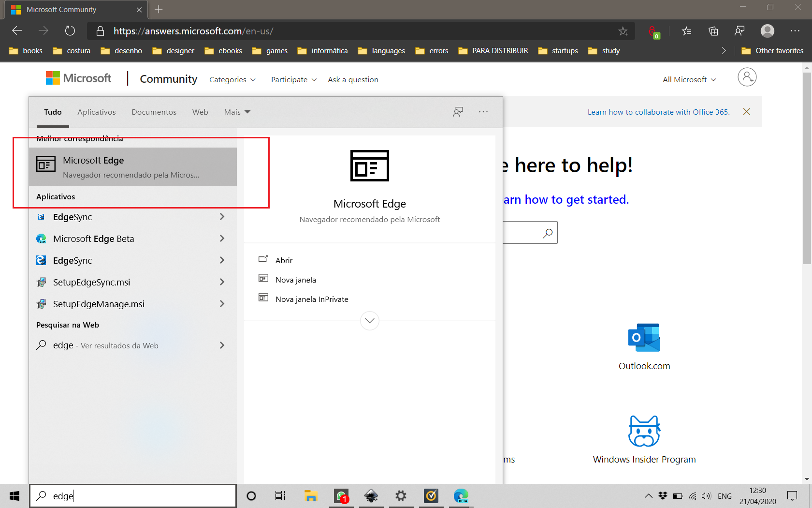The image size is (812, 508).
Task: Open volume control in tray
Action: click(x=706, y=496)
